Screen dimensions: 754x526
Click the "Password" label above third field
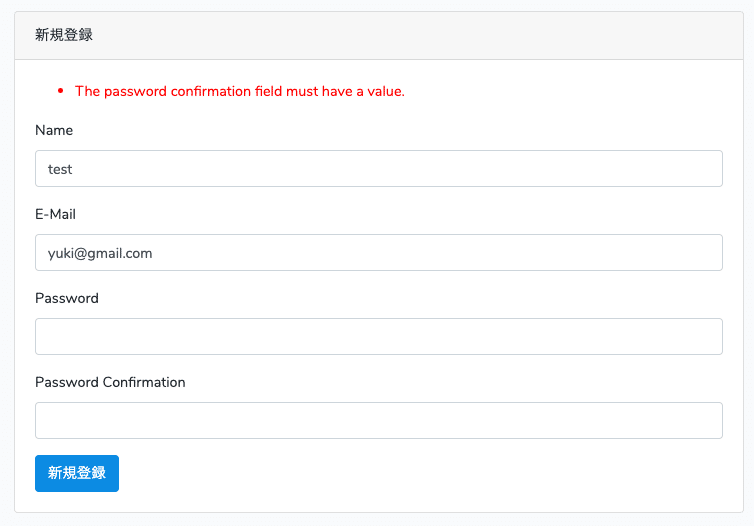(67, 298)
